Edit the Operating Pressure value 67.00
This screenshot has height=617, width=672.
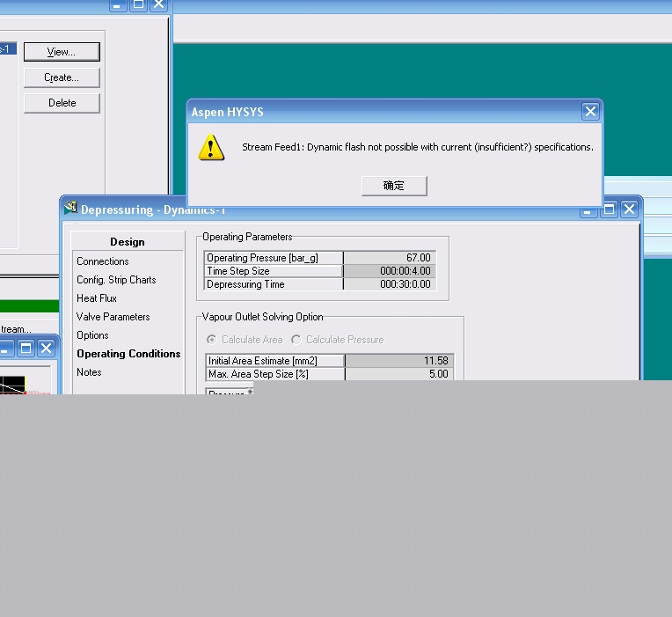point(390,258)
